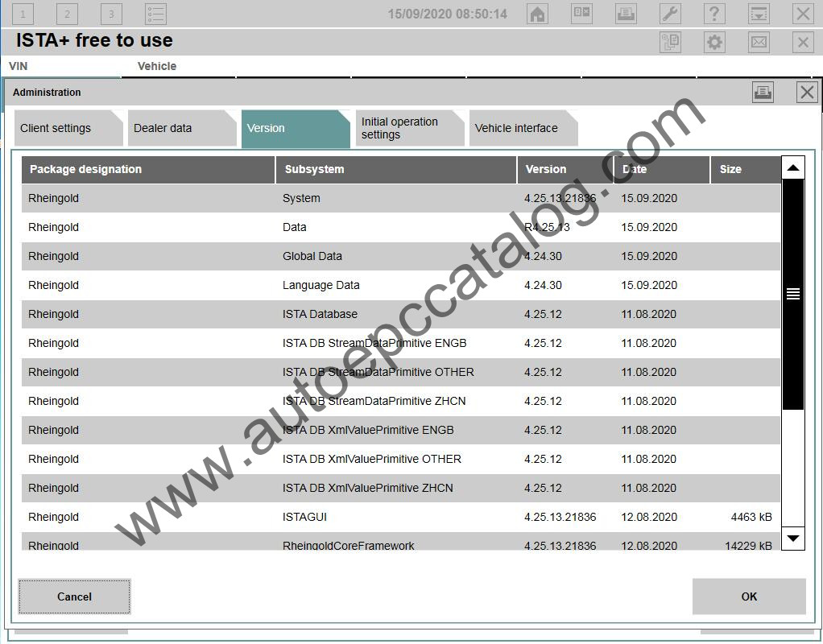823x644 pixels.
Task: Open the operations list icon
Action: [x=155, y=14]
